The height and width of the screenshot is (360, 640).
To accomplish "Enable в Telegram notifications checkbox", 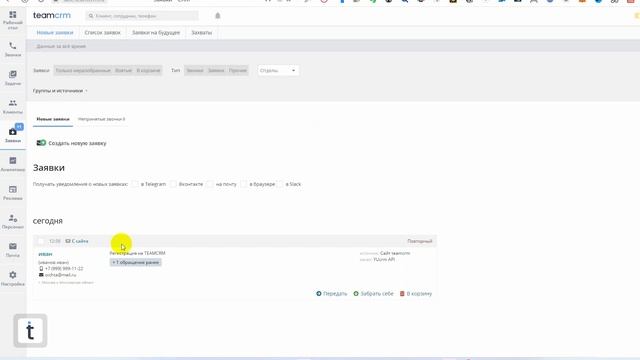I will [135, 184].
